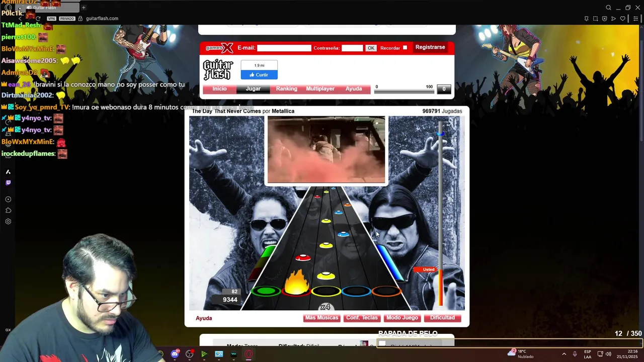Screen dimensions: 644x362
Task: Open the weather widget showing 18°C Nublado
Action: (x=521, y=354)
